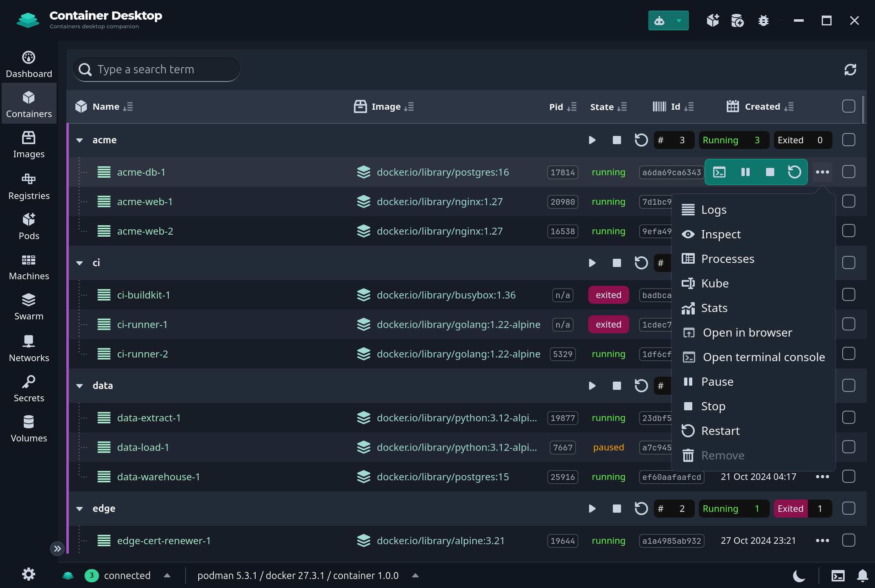Image resolution: width=875 pixels, height=588 pixels.
Task: Collapse the acme group
Action: (79, 140)
